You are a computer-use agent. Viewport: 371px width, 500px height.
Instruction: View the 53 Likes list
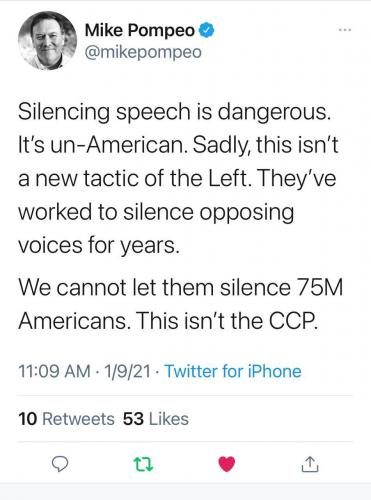[x=156, y=419]
